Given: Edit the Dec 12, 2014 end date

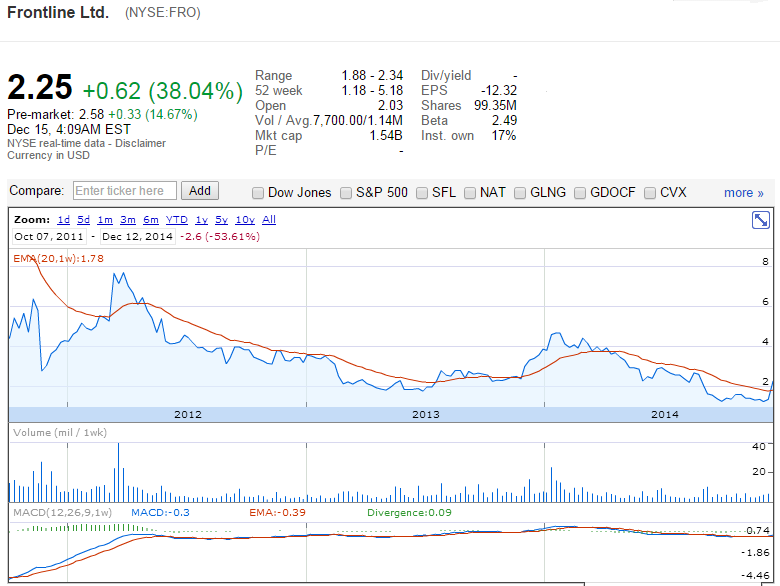Looking at the screenshot, I should [x=138, y=237].
